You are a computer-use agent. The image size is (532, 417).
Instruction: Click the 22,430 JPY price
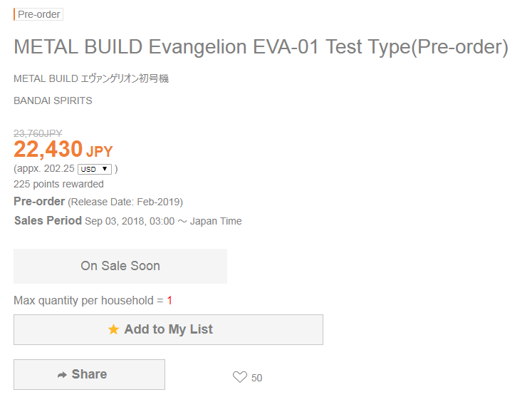tap(63, 150)
